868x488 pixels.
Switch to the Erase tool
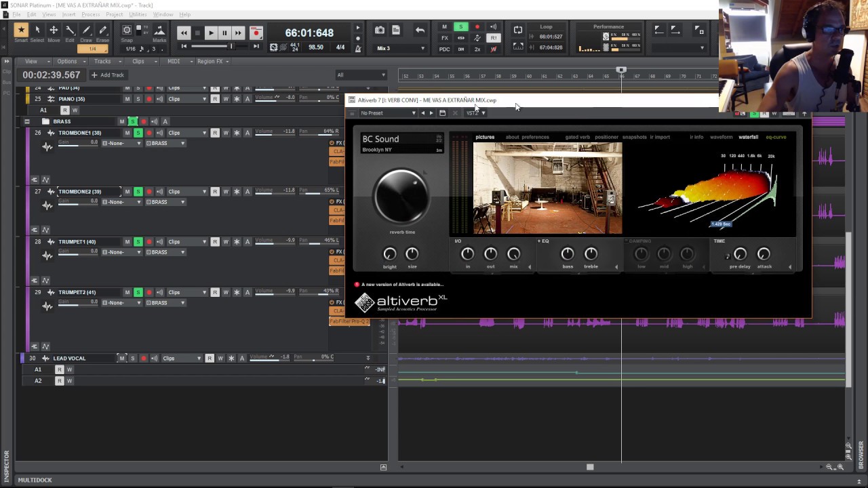[x=103, y=30]
